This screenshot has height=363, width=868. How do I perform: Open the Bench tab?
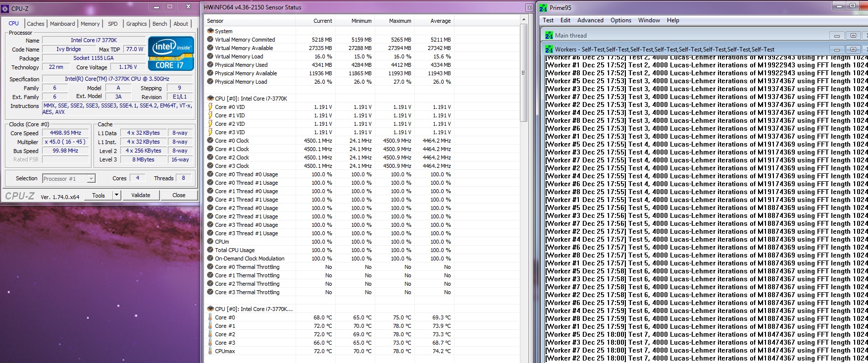(x=159, y=23)
